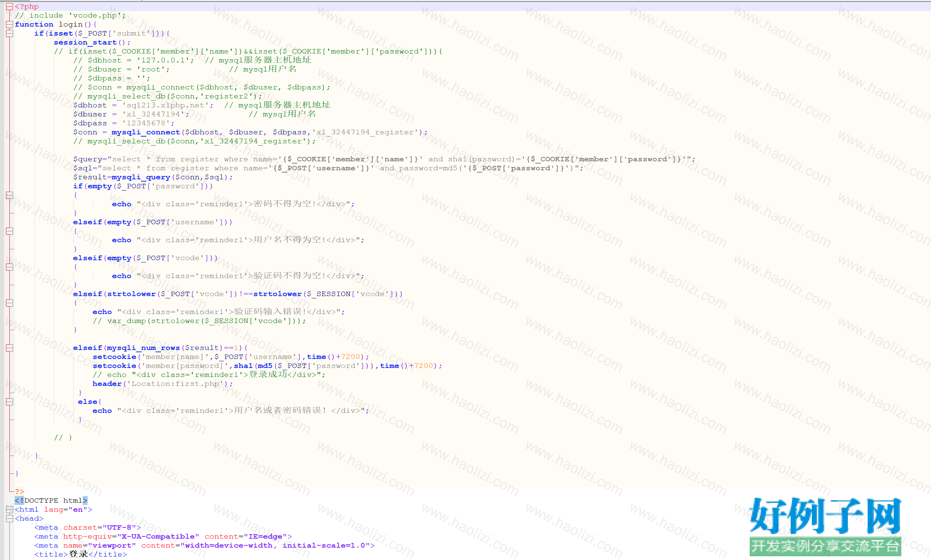Click commented mysqli_select_db($conn,'register2') line
931x560 pixels.
coord(168,96)
